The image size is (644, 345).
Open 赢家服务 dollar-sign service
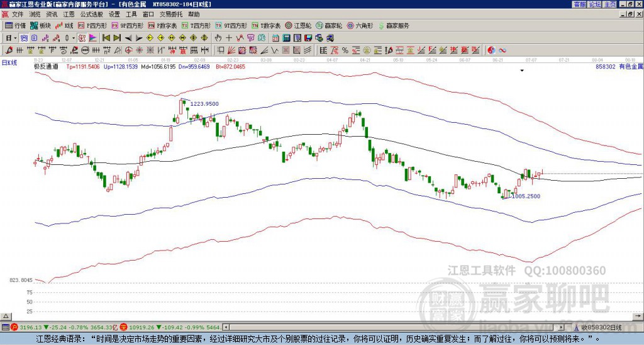click(394, 25)
